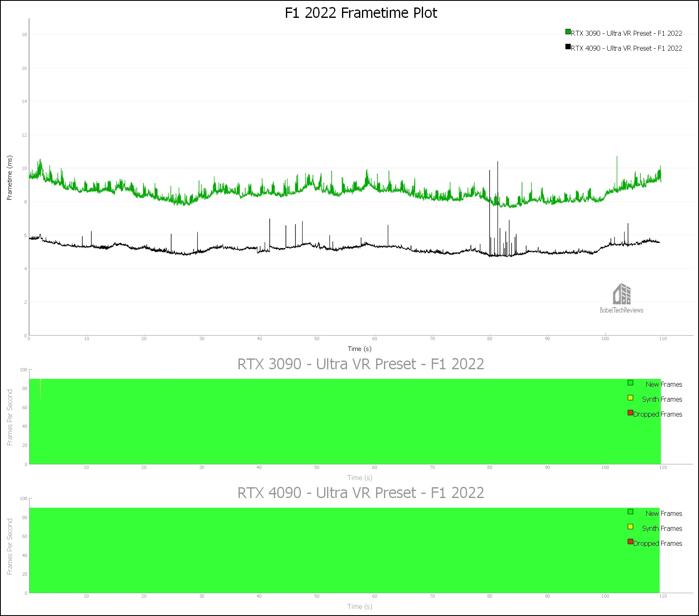699x616 pixels.
Task: Click Synth Frames label in RTX 4090 chart
Action: click(662, 529)
